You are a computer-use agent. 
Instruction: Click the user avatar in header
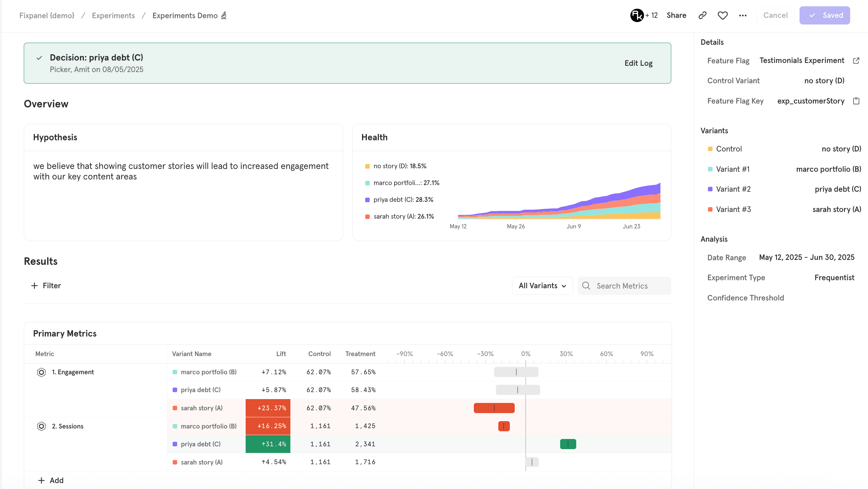point(637,15)
